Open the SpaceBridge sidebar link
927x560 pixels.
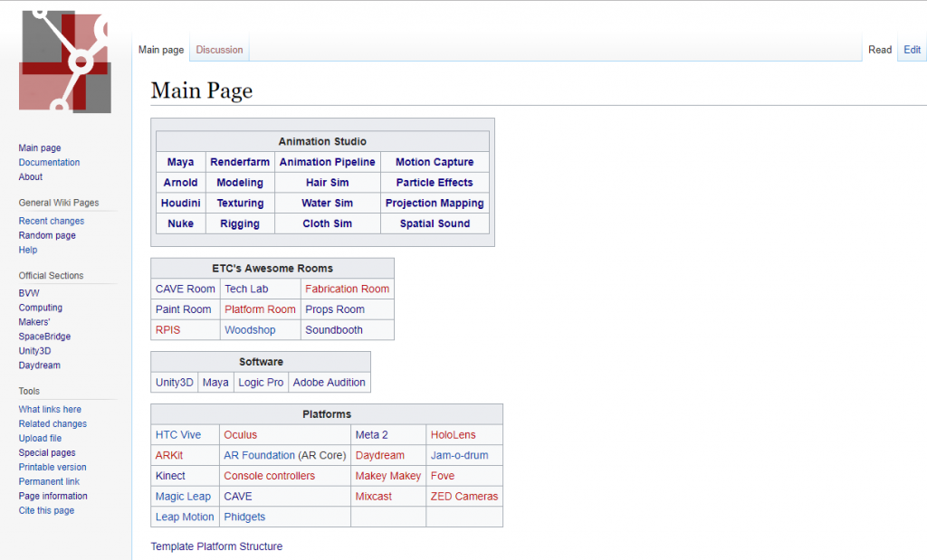pos(44,337)
